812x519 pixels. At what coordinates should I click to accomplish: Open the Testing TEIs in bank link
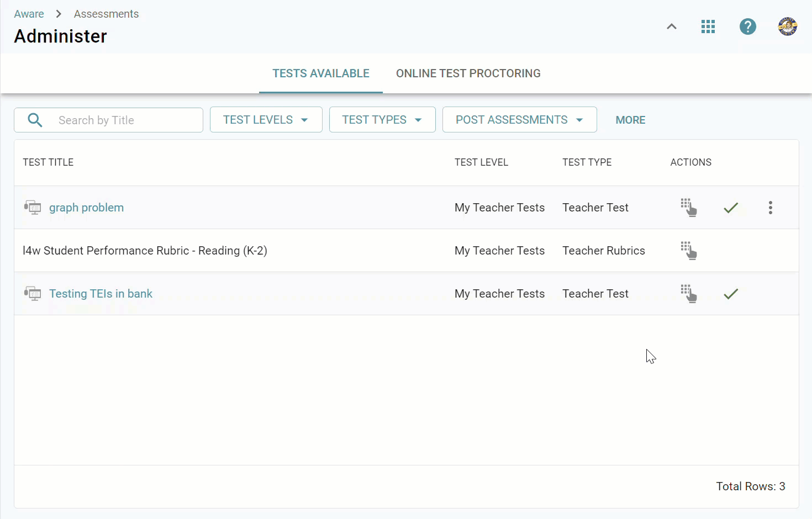coord(101,294)
